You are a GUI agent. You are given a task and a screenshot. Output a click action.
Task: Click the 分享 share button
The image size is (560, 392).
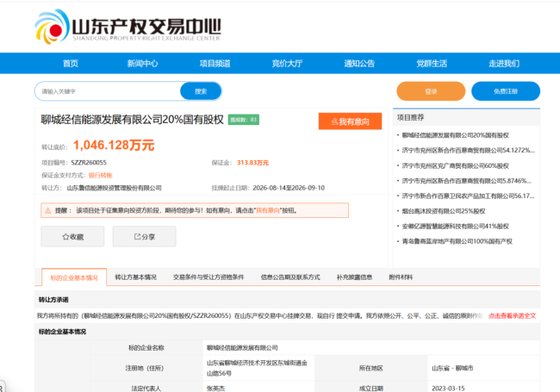click(144, 236)
